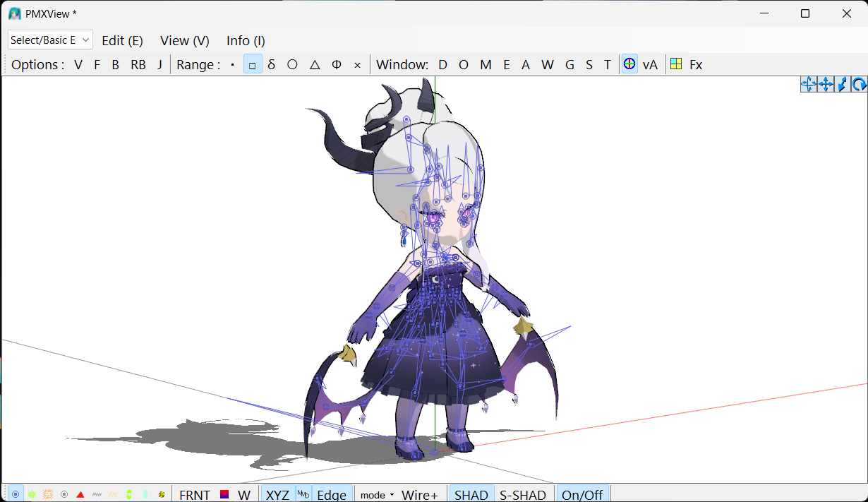
Task: Toggle the V vertex selection option
Action: 78,65
